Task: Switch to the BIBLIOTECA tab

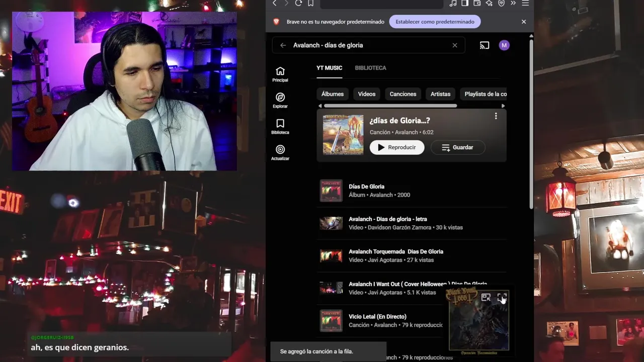Action: [x=370, y=68]
